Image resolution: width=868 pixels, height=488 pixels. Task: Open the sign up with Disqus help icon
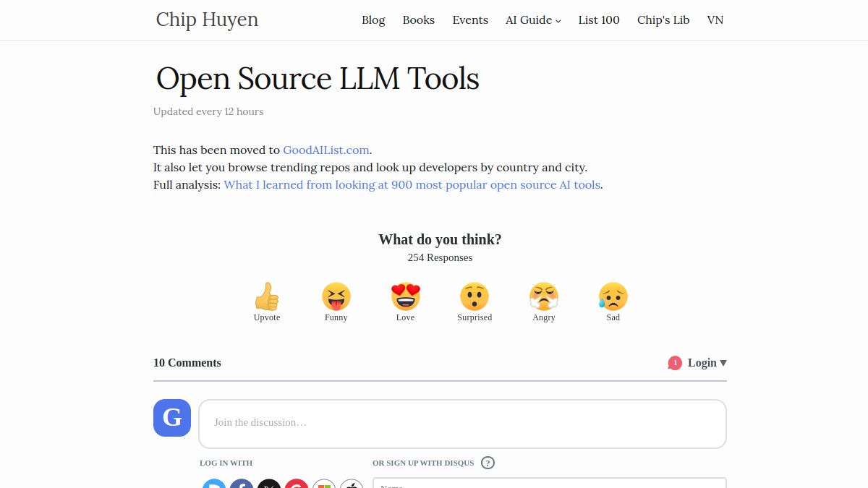pos(488,463)
